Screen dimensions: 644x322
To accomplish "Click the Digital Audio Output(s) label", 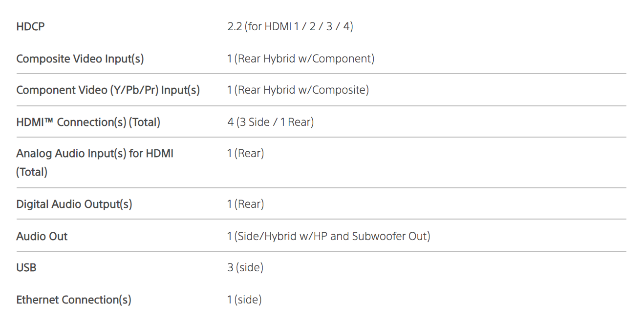I will click(x=74, y=204).
